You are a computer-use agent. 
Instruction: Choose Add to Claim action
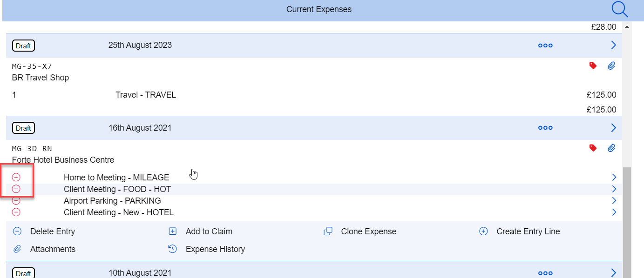tap(209, 232)
